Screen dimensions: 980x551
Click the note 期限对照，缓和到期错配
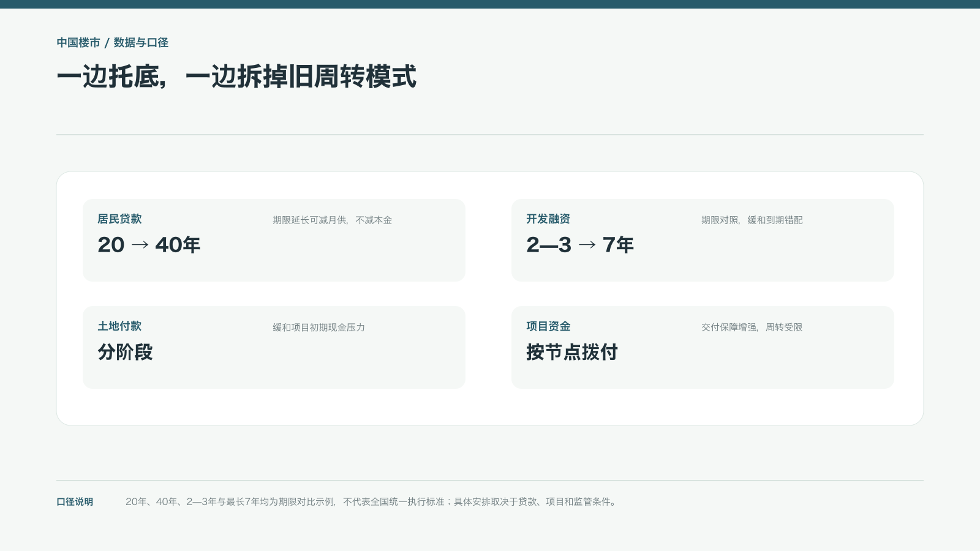point(752,220)
